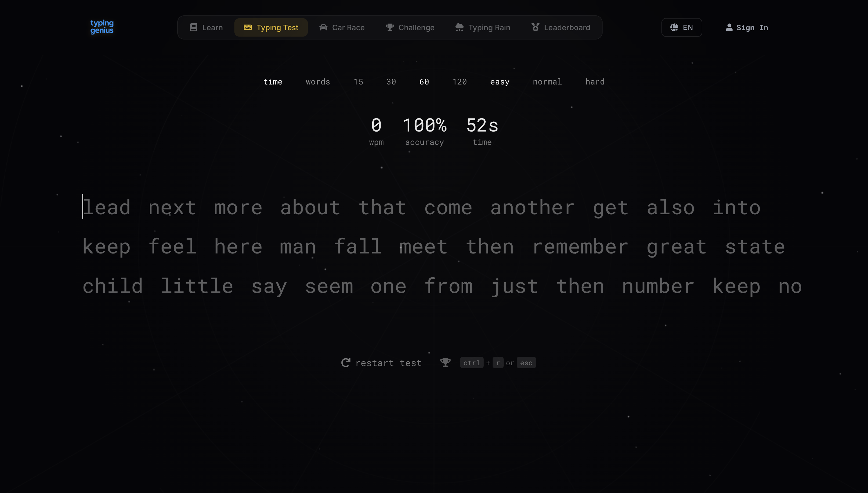
Task: Click the trophy icon near the shortcut hints
Action: 446,362
